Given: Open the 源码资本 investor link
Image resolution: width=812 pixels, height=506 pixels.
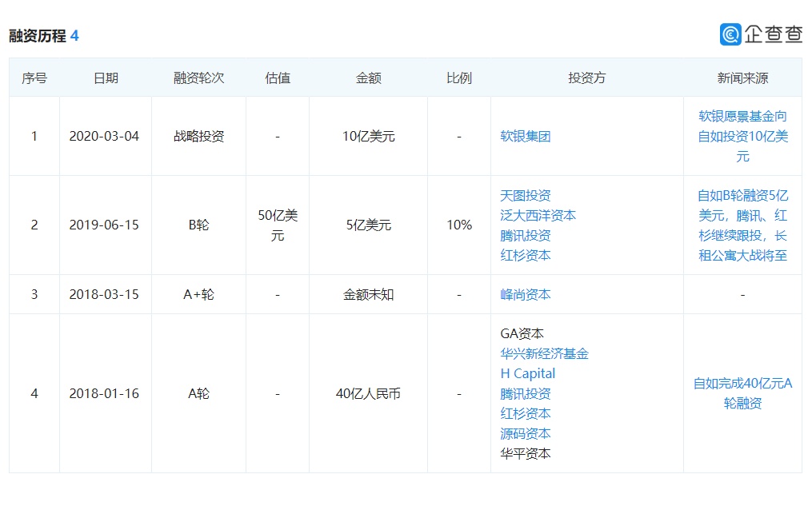Looking at the screenshot, I should click(x=525, y=434).
